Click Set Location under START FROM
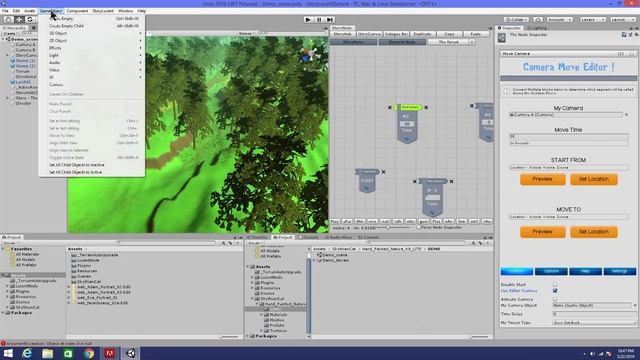 (x=594, y=179)
